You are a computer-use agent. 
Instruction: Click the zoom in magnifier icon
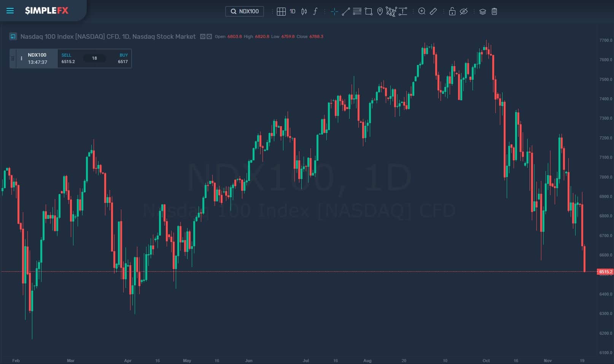pos(422,11)
